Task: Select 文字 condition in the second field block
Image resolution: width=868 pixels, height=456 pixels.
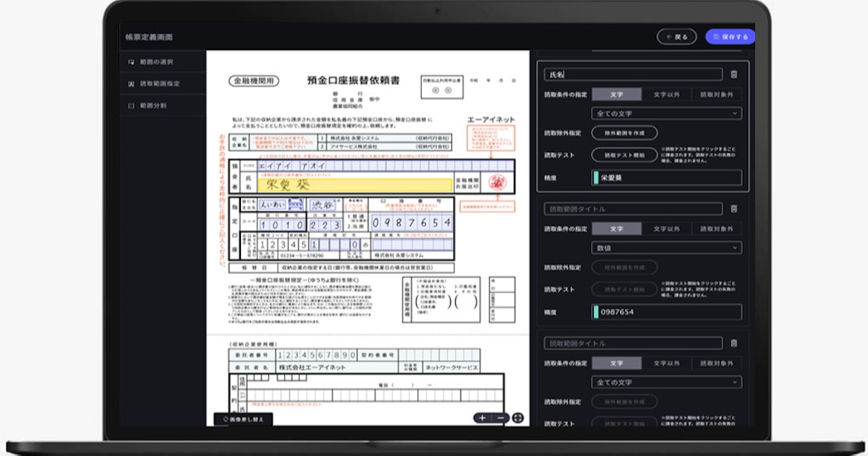Action: (x=616, y=229)
